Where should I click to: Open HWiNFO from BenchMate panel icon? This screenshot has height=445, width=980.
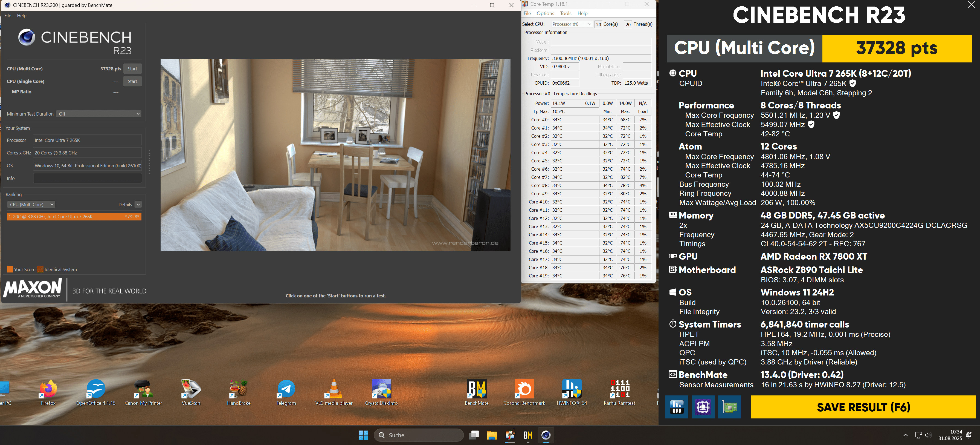click(676, 407)
